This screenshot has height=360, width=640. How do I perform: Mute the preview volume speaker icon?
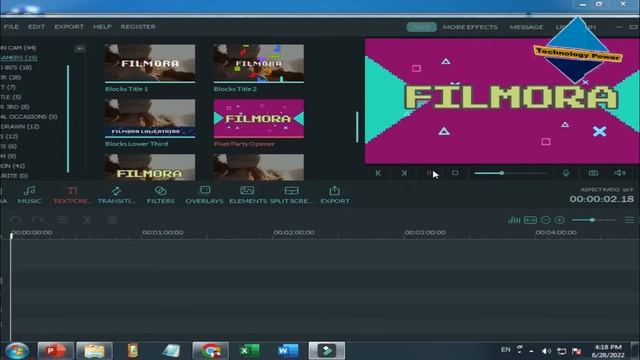(x=620, y=173)
